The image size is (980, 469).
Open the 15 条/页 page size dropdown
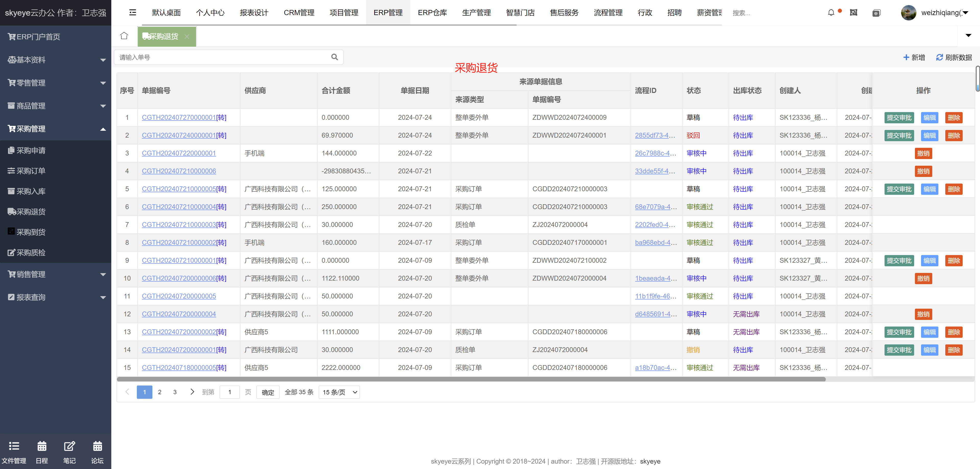pos(339,392)
